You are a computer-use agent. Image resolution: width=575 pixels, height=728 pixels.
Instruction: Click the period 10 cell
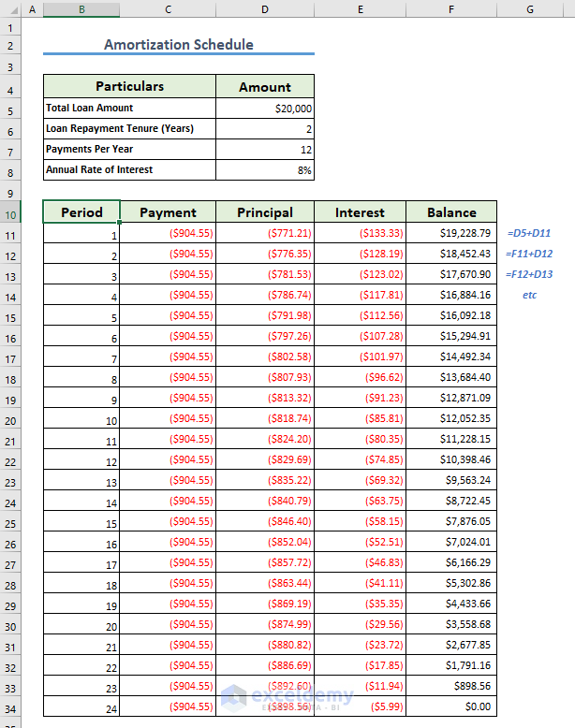point(81,418)
